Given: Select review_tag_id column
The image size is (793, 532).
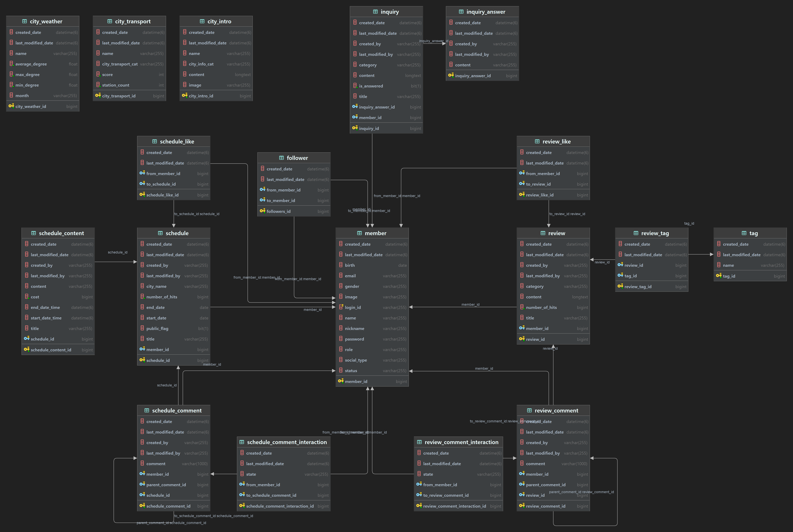Looking at the screenshot, I should (652, 287).
